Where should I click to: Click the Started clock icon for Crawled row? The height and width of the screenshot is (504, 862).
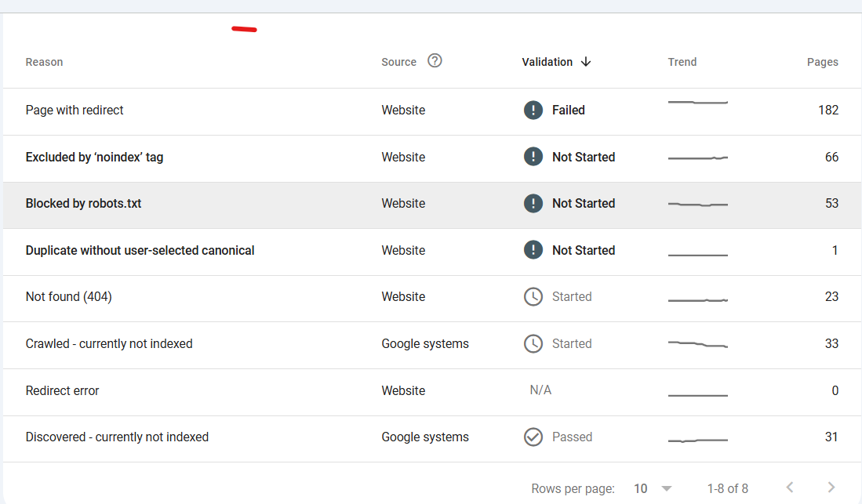pyautogui.click(x=533, y=343)
